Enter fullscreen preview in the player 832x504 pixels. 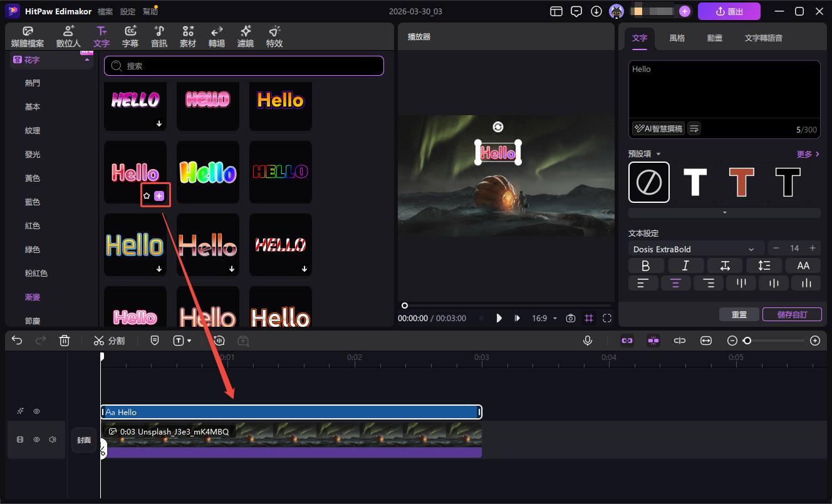(x=607, y=318)
